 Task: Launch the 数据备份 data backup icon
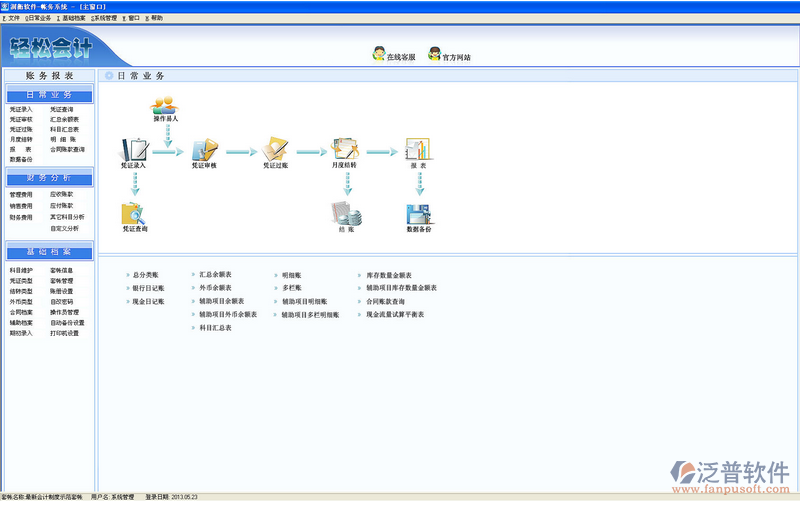point(419,214)
